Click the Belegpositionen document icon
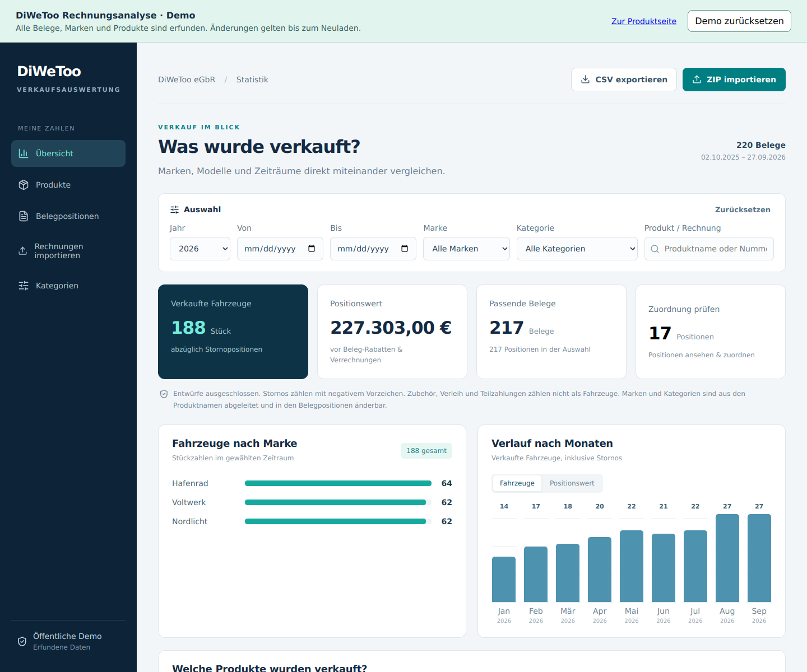 (x=24, y=216)
